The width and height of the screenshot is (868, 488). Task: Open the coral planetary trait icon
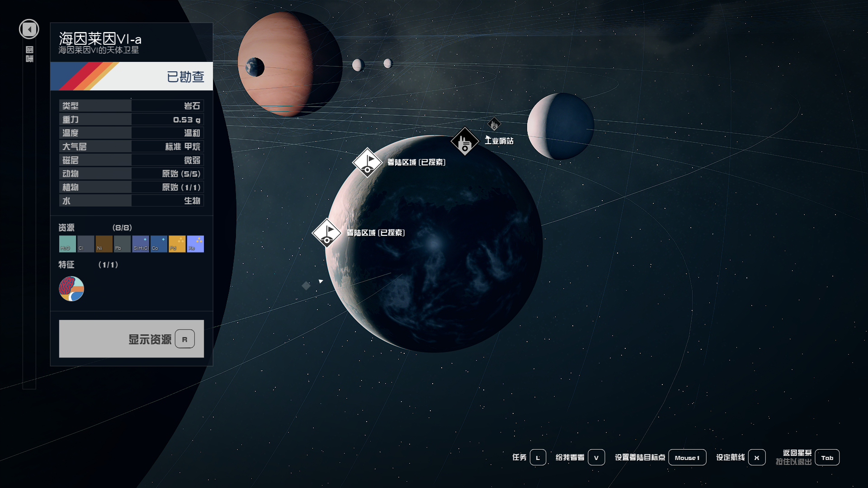71,289
